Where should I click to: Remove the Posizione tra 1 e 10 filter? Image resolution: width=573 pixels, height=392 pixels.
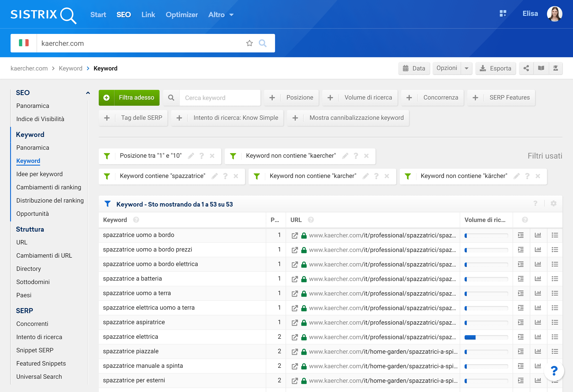tap(212, 156)
